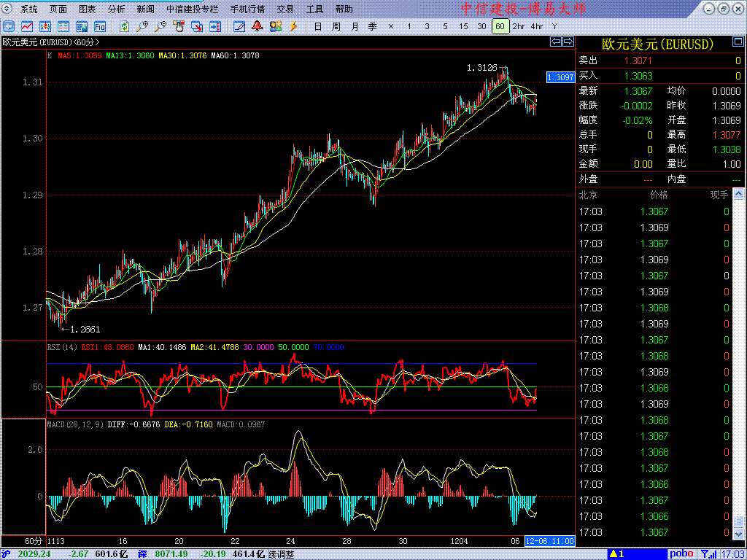747x560 pixels.
Task: Go to next instrument with right arrow
Action: tap(568, 42)
